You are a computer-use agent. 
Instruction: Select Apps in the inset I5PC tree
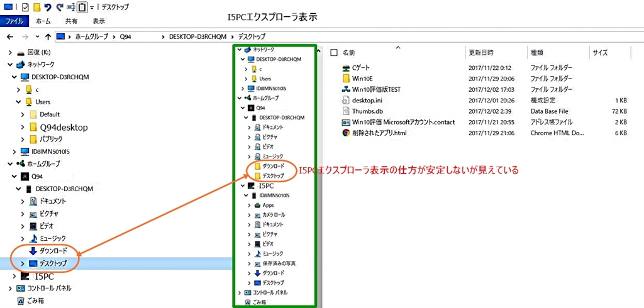pos(268,206)
